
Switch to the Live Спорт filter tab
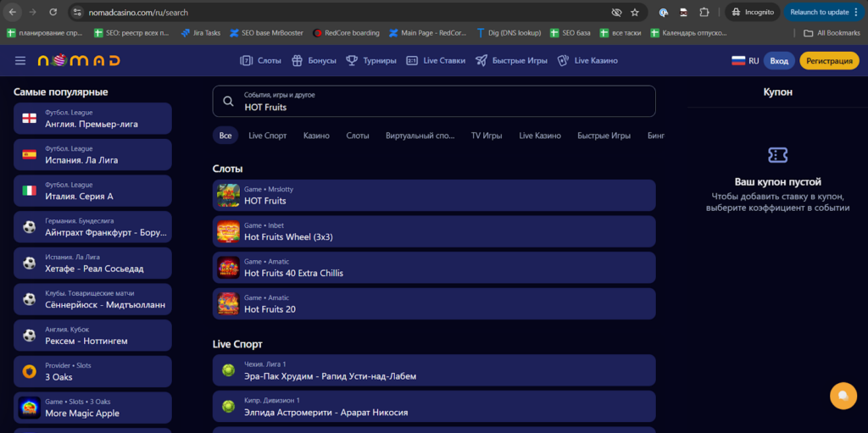[x=267, y=136]
